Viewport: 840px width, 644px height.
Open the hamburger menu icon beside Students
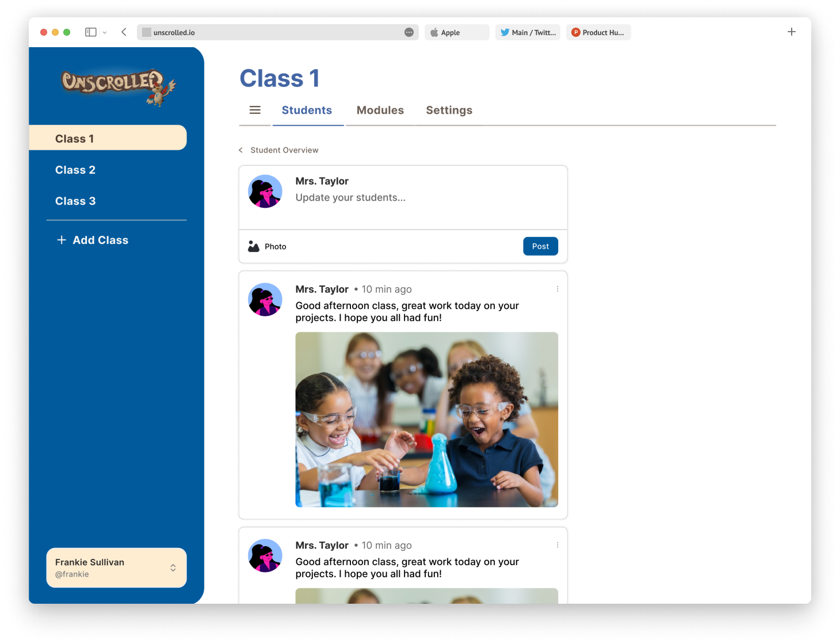[255, 110]
